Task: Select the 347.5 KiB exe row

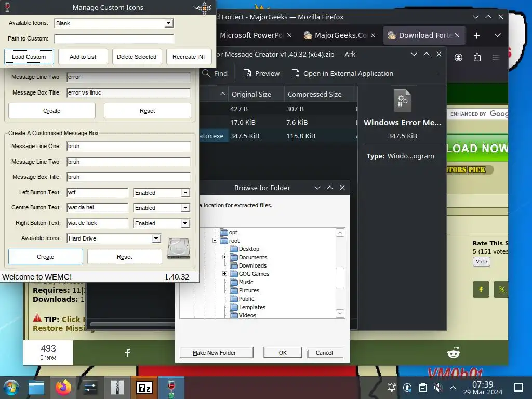Action: 278,136
